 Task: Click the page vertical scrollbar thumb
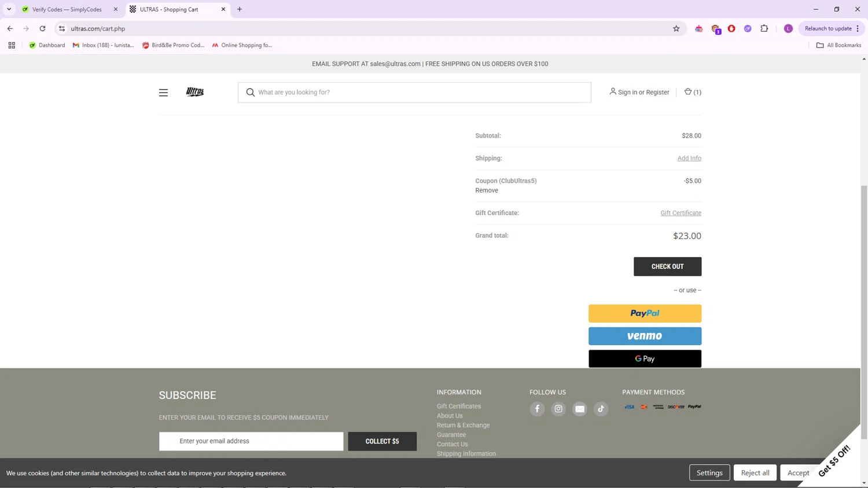[x=864, y=312]
